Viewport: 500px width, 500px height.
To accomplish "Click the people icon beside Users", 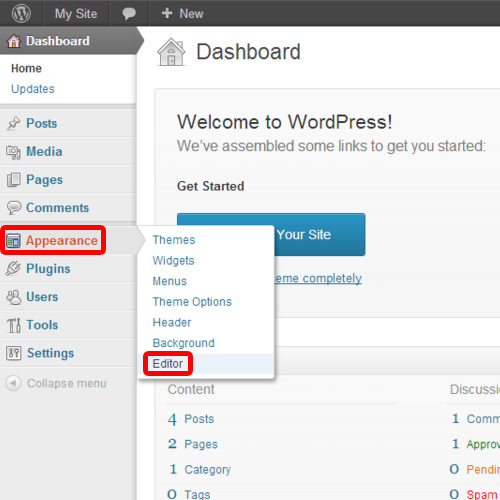I will pyautogui.click(x=14, y=297).
